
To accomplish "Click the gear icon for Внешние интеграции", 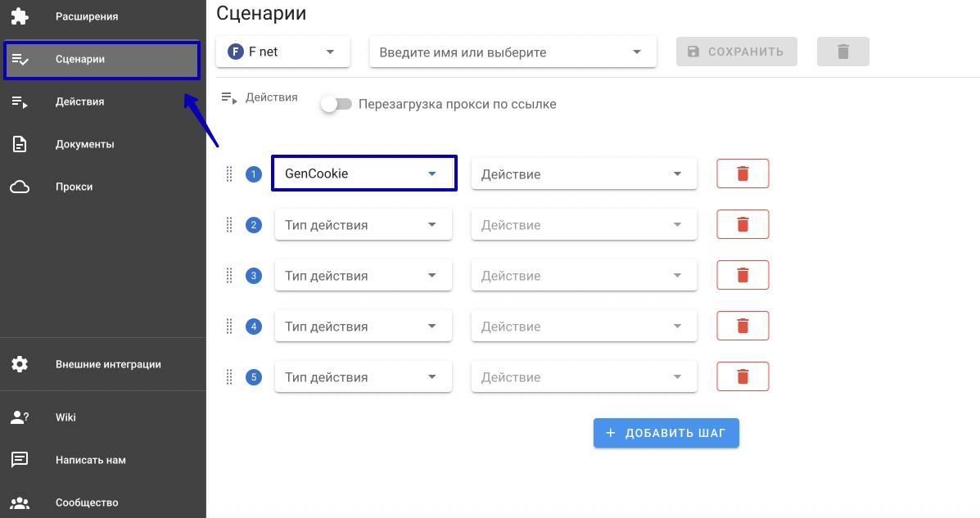I will (20, 364).
